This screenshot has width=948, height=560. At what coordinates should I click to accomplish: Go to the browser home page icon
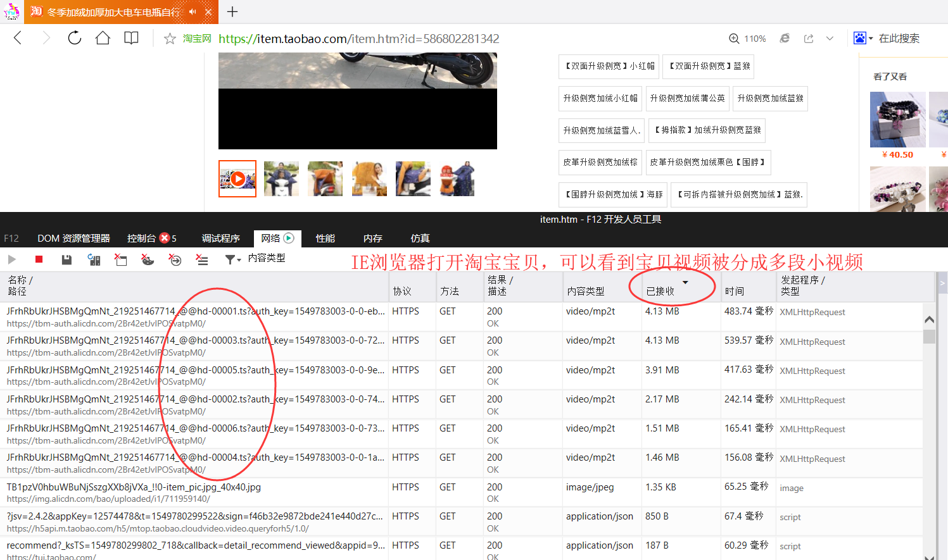[x=103, y=39]
